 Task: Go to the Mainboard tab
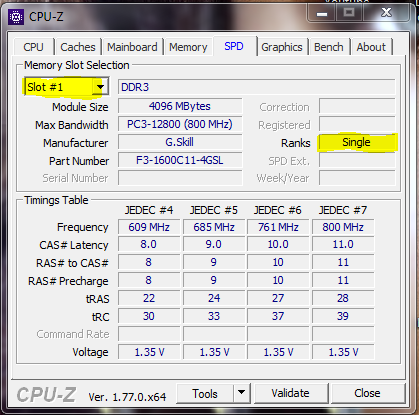coord(132,47)
